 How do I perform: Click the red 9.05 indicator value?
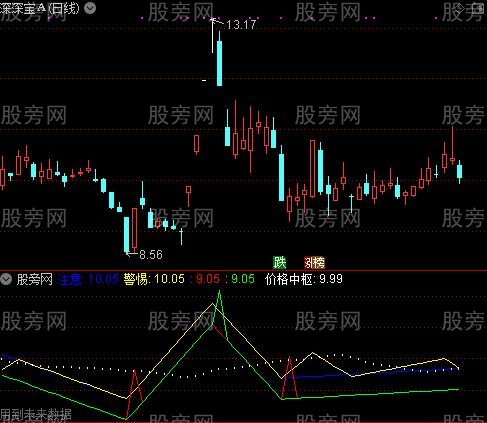click(x=208, y=279)
